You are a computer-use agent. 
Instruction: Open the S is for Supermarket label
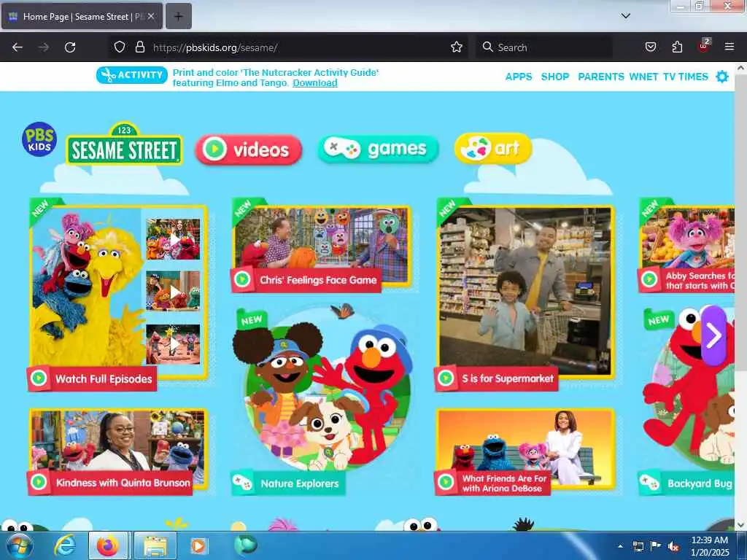[x=508, y=378]
